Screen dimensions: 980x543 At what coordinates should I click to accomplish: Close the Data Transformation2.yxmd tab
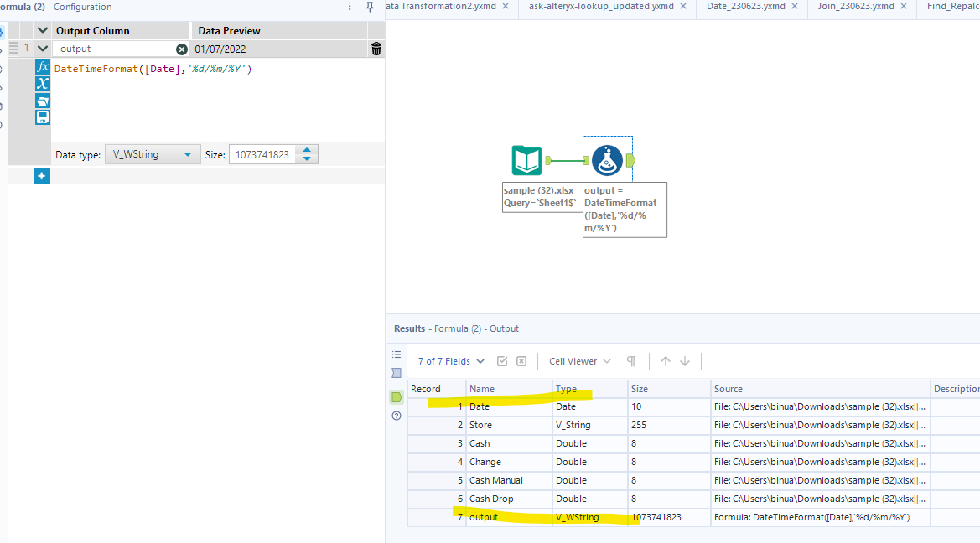pyautogui.click(x=506, y=6)
